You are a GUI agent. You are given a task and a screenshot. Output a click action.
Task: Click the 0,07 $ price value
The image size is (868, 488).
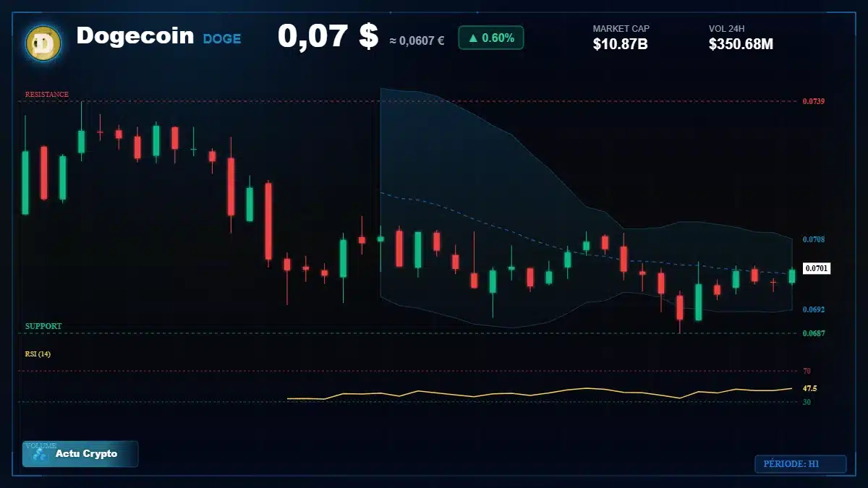pyautogui.click(x=328, y=36)
